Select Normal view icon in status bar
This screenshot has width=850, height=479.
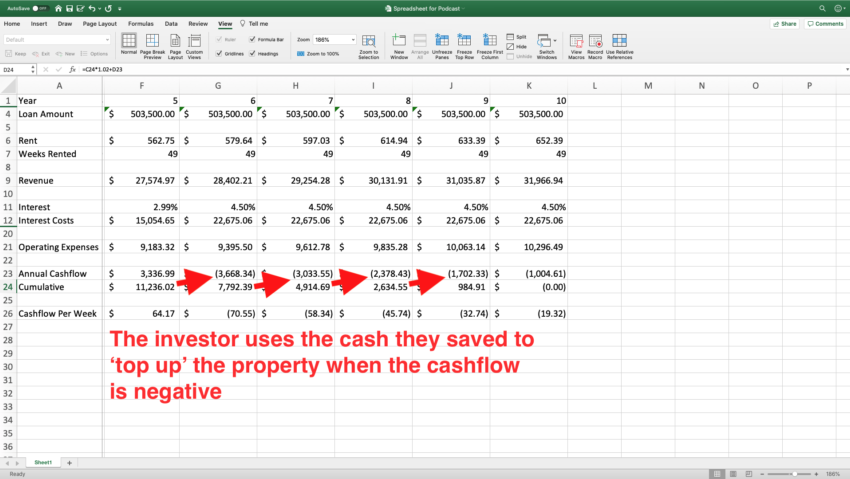pos(717,474)
